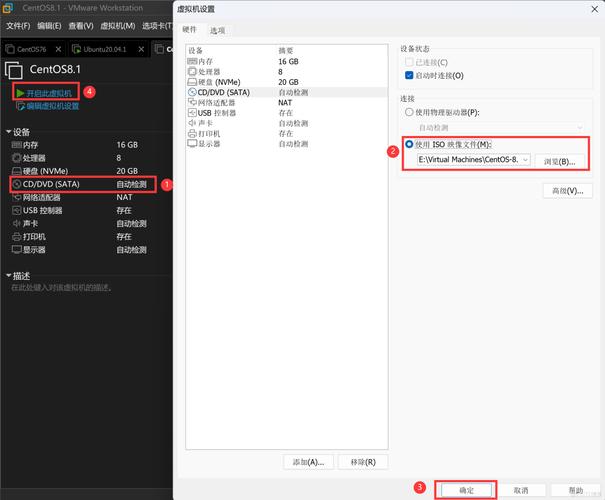
Task: Click the printer icon in settings dialog list
Action: click(192, 133)
